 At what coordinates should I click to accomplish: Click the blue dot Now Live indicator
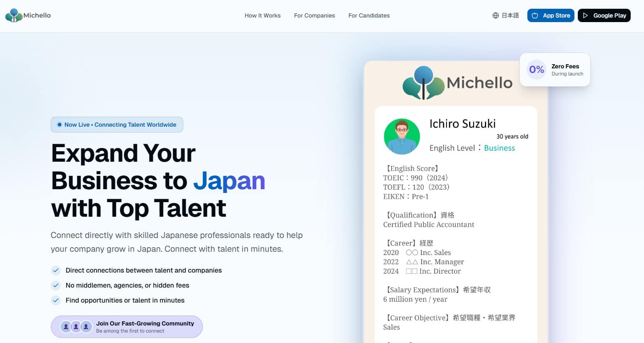tap(60, 125)
